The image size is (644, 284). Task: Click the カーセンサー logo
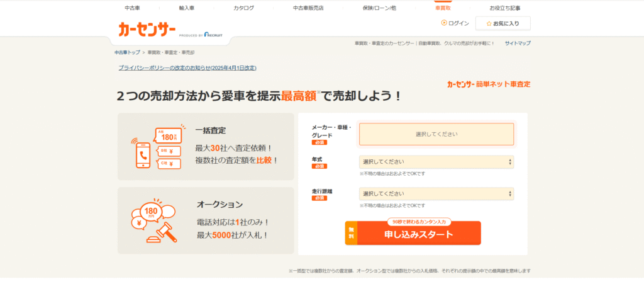tap(147, 29)
